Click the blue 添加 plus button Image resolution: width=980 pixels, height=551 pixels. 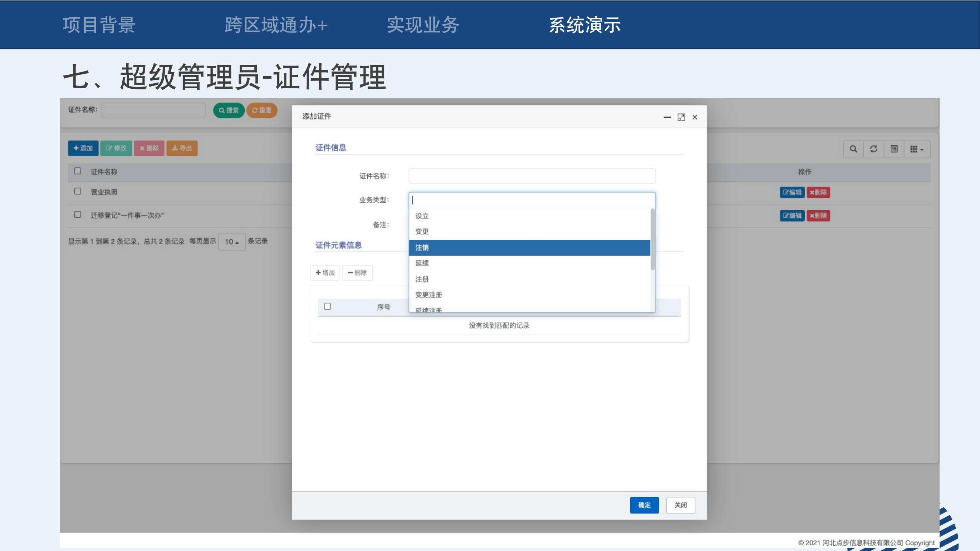point(83,148)
